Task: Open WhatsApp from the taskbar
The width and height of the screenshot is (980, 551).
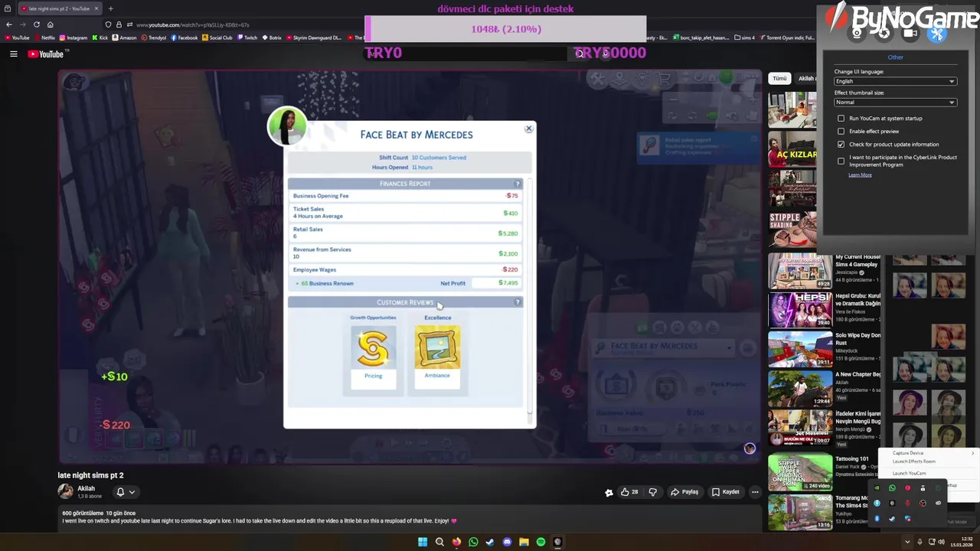Action: (473, 542)
